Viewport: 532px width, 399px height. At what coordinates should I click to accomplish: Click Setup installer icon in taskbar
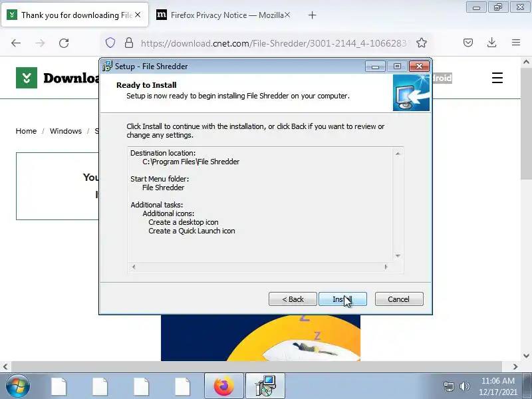265,386
